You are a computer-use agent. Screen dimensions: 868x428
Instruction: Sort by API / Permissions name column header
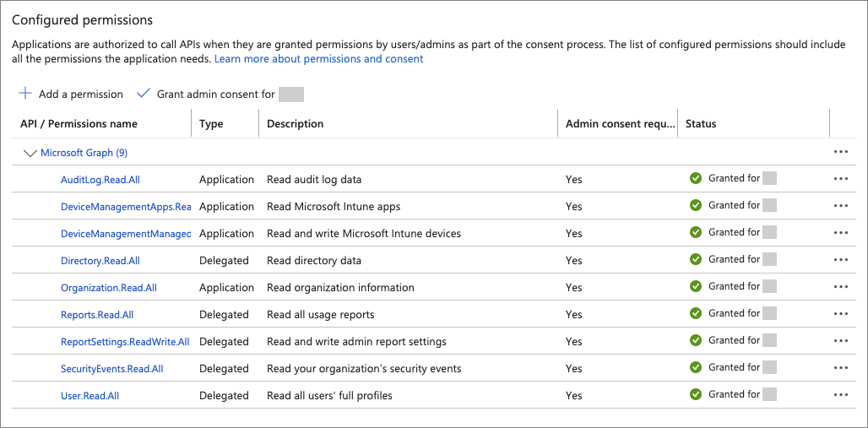pyautogui.click(x=79, y=123)
